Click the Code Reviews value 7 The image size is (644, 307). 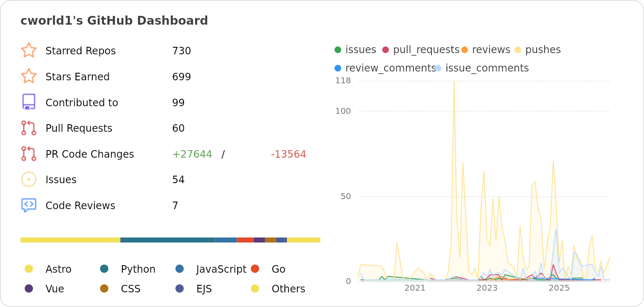(175, 206)
